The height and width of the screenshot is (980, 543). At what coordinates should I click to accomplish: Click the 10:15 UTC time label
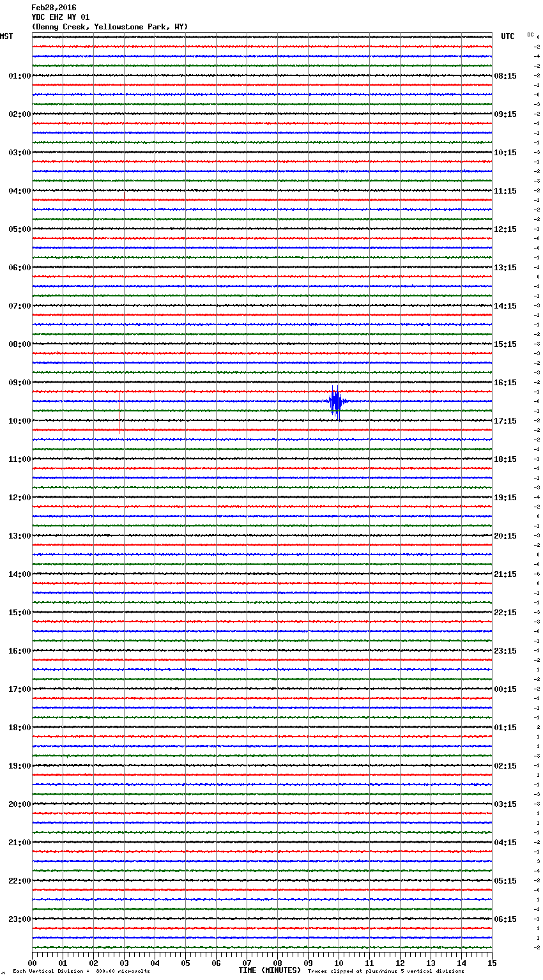(505, 153)
